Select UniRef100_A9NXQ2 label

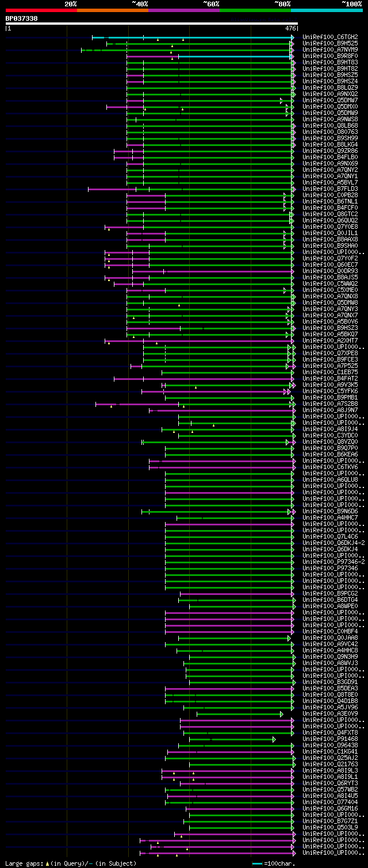tap(330, 94)
